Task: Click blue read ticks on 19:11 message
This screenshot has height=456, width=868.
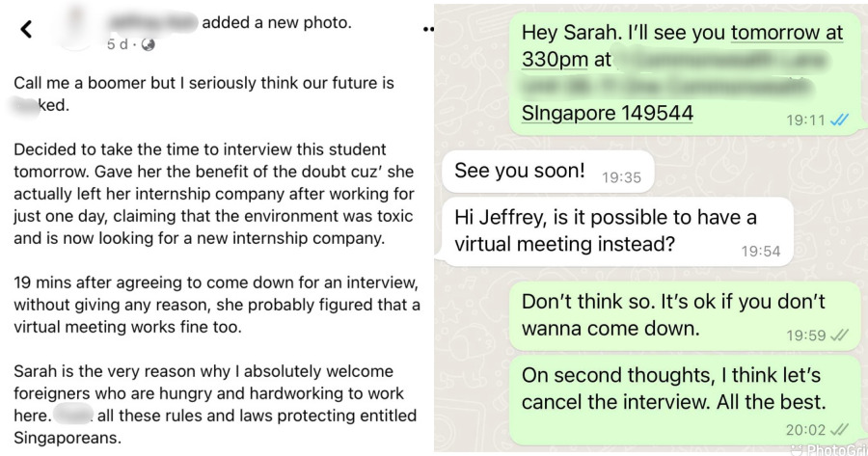Action: (839, 120)
